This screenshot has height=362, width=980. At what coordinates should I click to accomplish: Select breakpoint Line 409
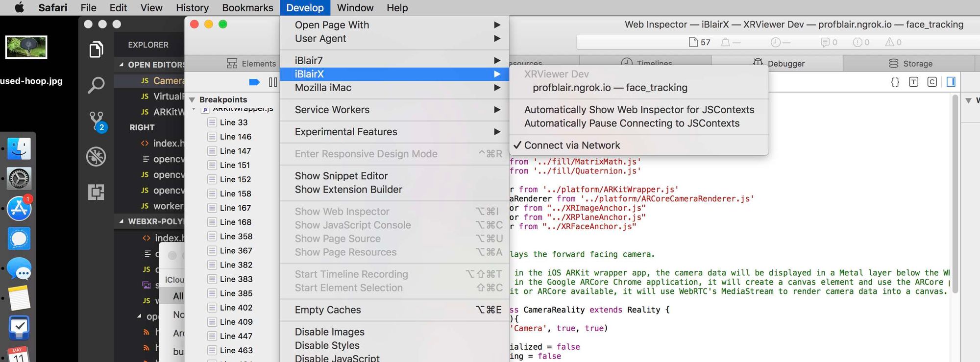click(236, 322)
